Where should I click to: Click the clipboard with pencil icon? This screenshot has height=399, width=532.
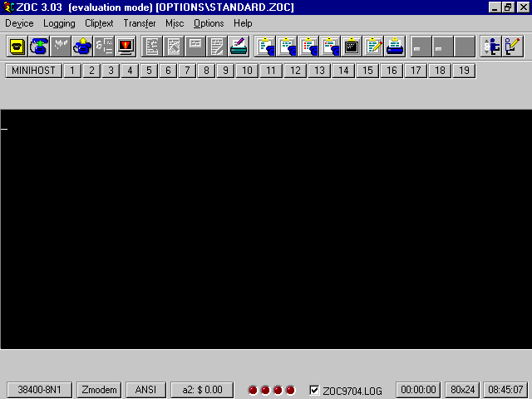click(373, 47)
